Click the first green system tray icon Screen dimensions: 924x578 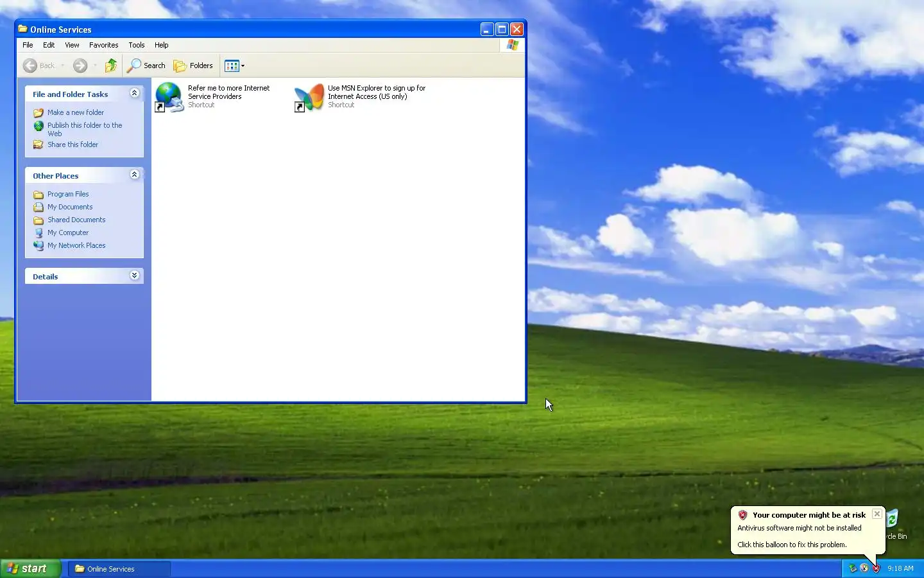coord(853,568)
